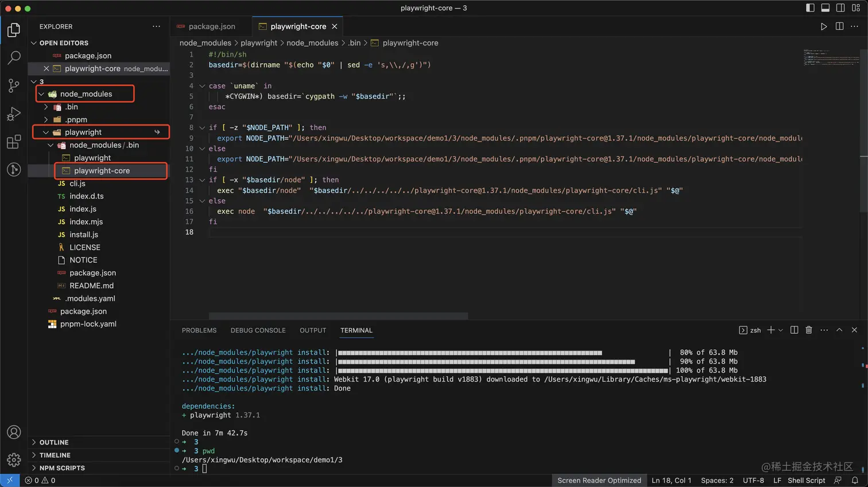Toggle Screen Reader Optimized status item
This screenshot has height=487, width=868.
[599, 481]
